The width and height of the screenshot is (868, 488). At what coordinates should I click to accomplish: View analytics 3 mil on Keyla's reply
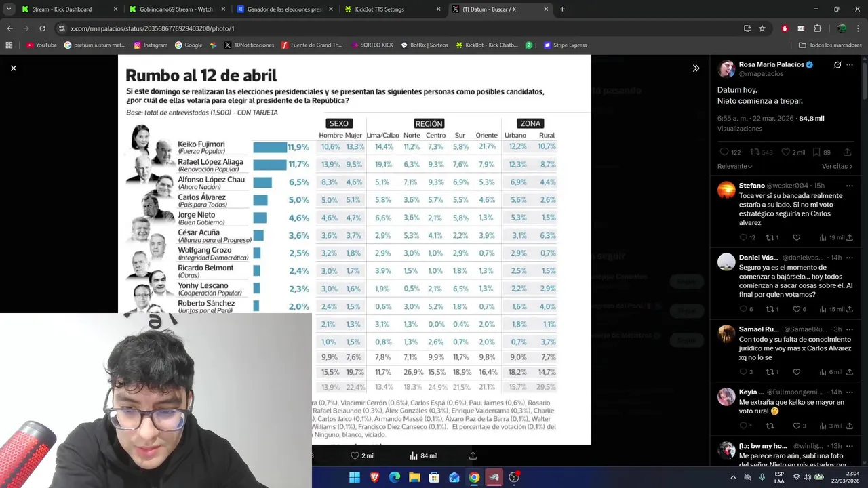point(831,426)
